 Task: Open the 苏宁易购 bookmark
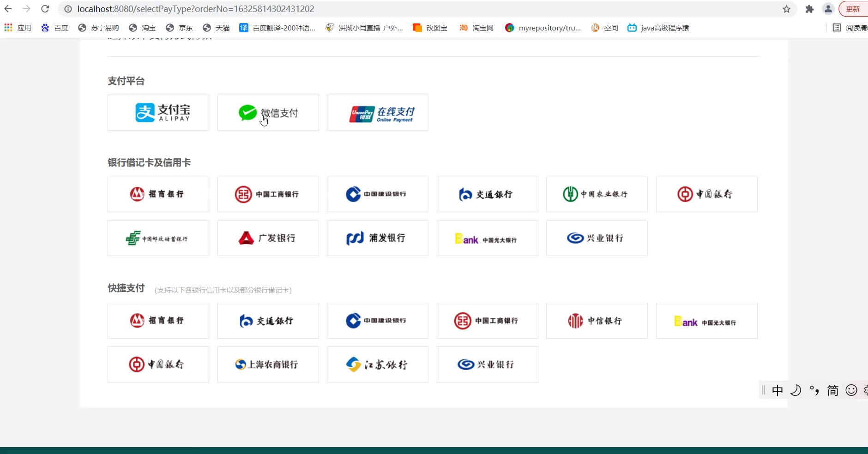tap(98, 28)
